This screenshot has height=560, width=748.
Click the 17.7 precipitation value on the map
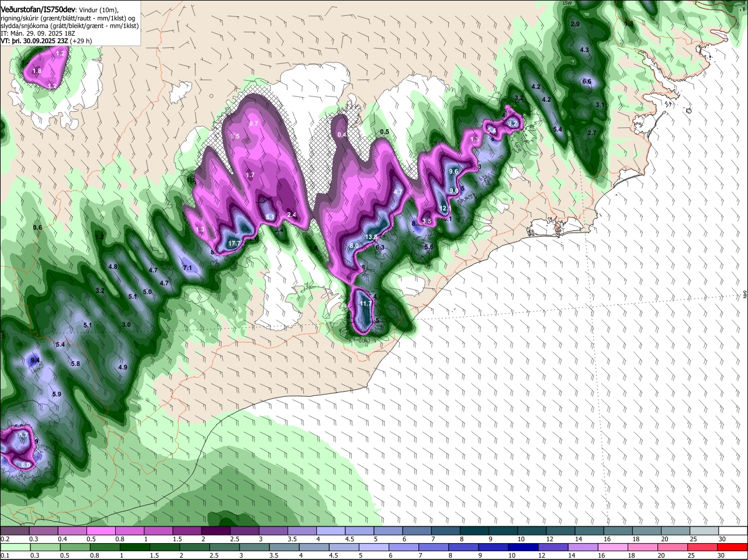(x=234, y=243)
